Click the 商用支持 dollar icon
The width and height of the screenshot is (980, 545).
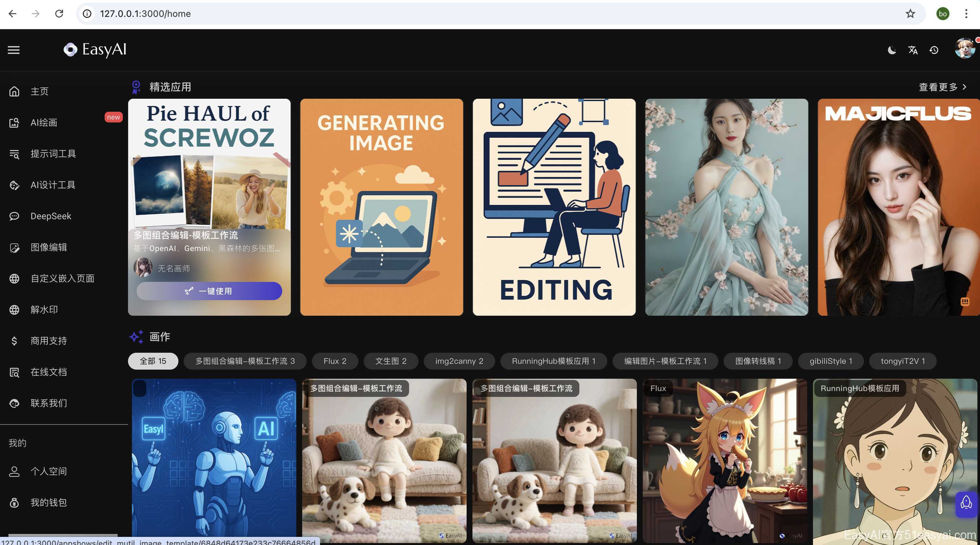point(14,341)
